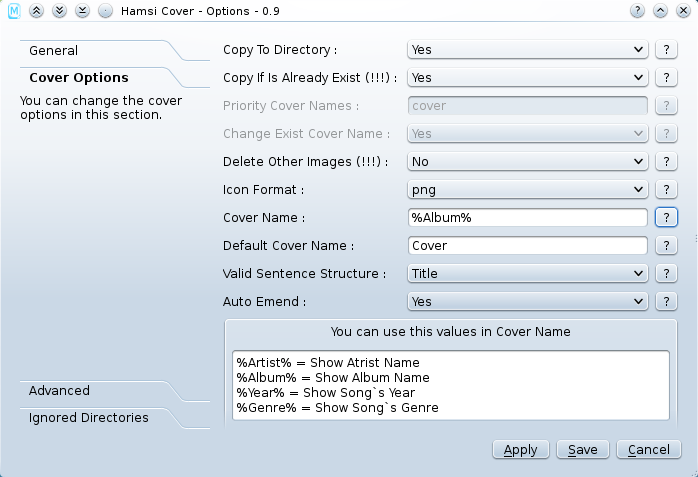The width and height of the screenshot is (698, 477).
Task: Show help for Delete Other Images
Action: (666, 162)
